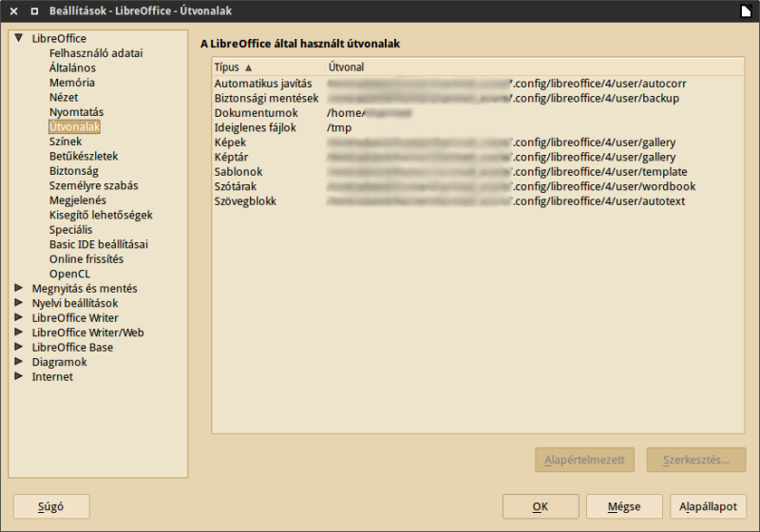Click the document icon in title bar
Viewport: 760px width, 532px height.
click(x=747, y=10)
